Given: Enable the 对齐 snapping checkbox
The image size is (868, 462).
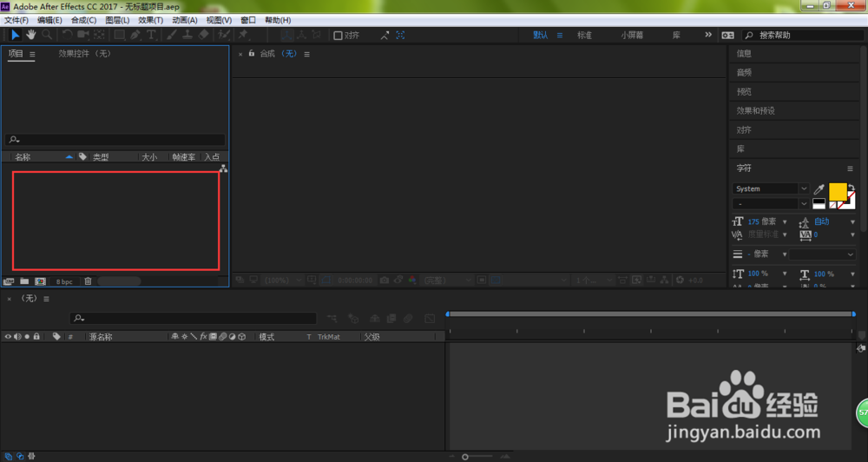Looking at the screenshot, I should [x=338, y=36].
